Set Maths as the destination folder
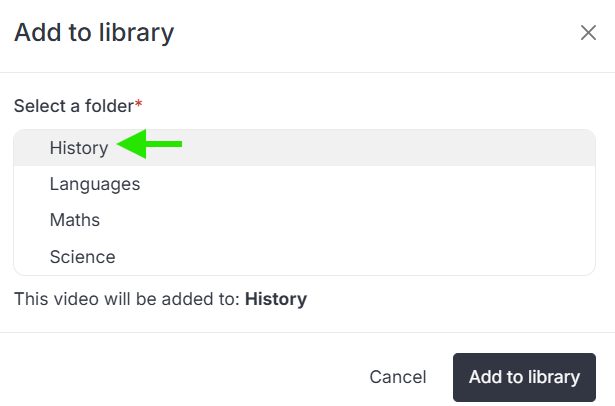This screenshot has height=406, width=615. (x=304, y=220)
